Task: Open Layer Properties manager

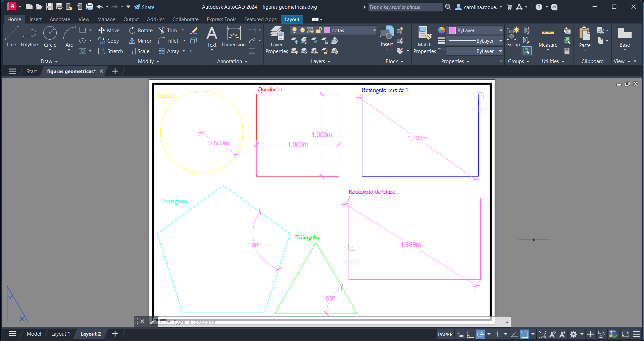Action: pyautogui.click(x=277, y=40)
